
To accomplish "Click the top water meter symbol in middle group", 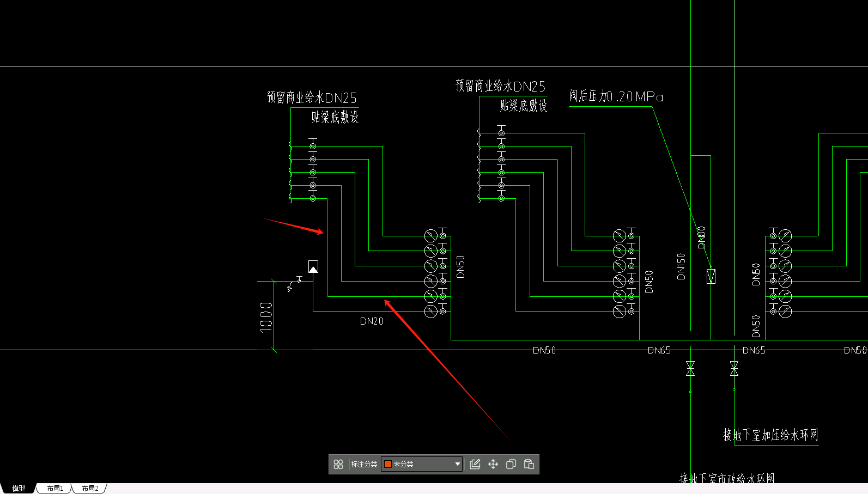I will coord(620,236).
